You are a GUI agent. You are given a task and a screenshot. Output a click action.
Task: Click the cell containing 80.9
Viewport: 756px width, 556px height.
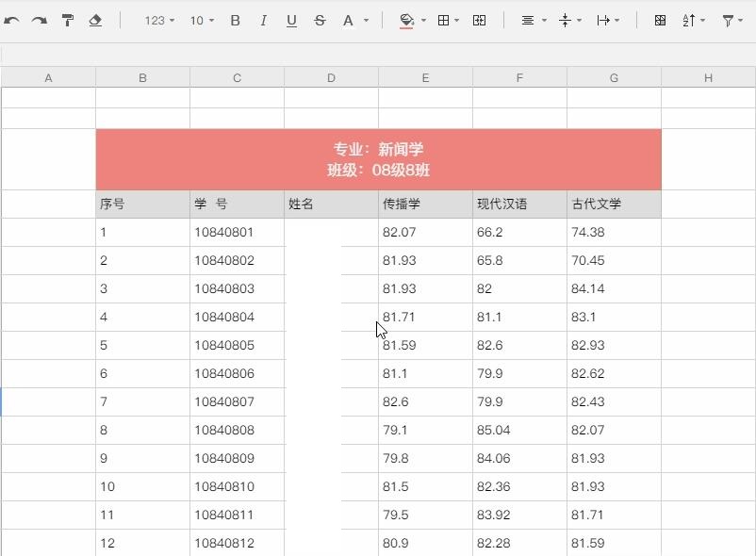[x=425, y=543]
